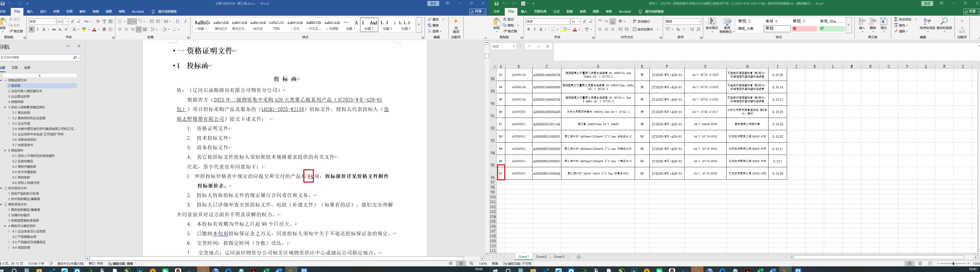The image size is (980, 272).
Task: Sort paragraphs A to Z in Word
Action: point(177,21)
